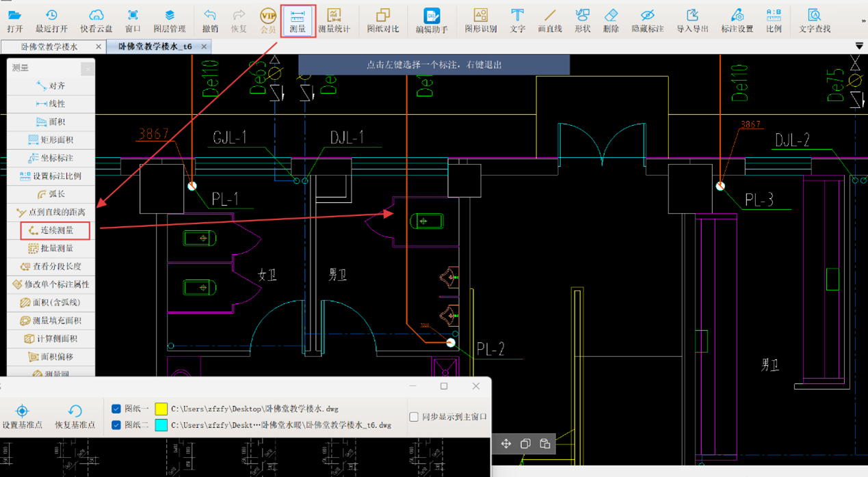
Task: Select the 图形识别 shape recognition tool
Action: pos(480,20)
